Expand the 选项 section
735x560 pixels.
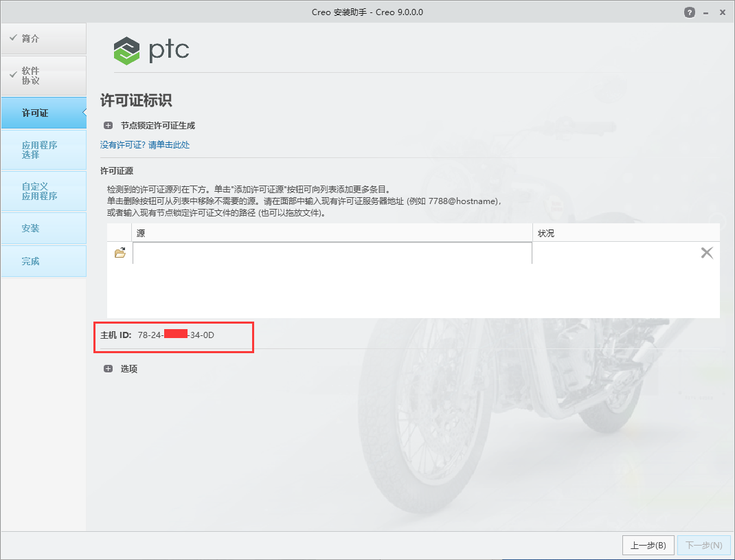108,368
